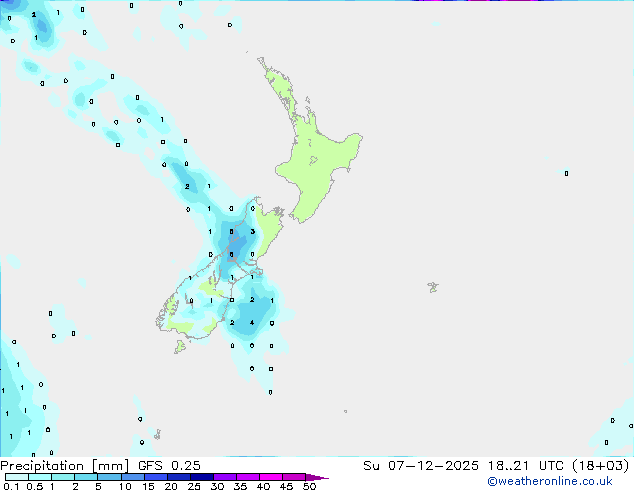Click the small island southeast of New Zealand
Viewport: 634px width, 490px height.
(x=345, y=410)
